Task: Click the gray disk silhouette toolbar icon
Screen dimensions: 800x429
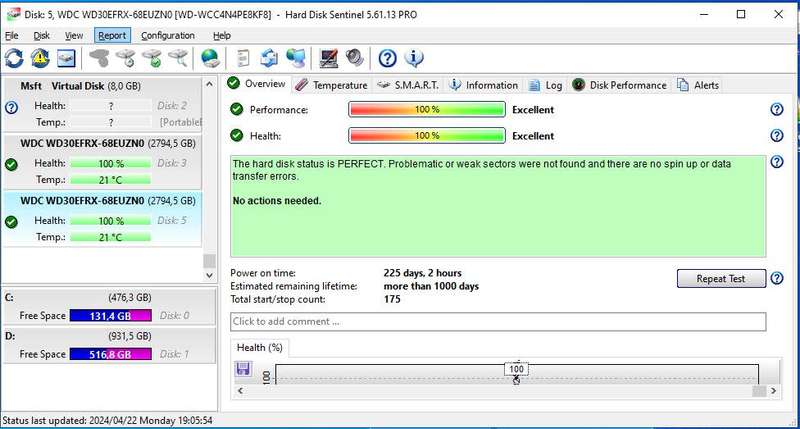Action: click(99, 58)
